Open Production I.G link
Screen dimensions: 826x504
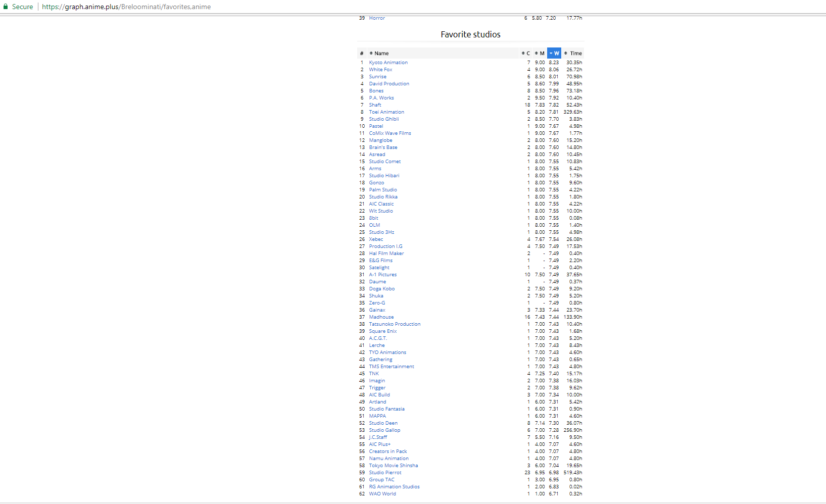point(385,246)
